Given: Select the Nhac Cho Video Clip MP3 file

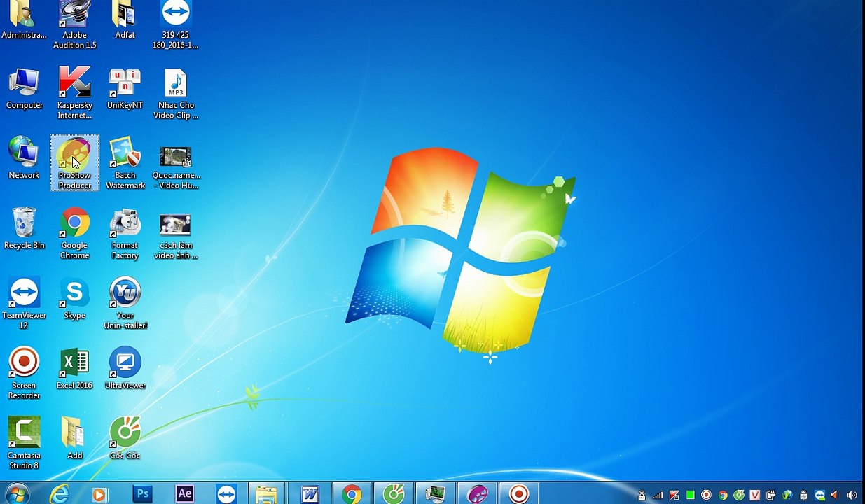Looking at the screenshot, I should coord(175,93).
